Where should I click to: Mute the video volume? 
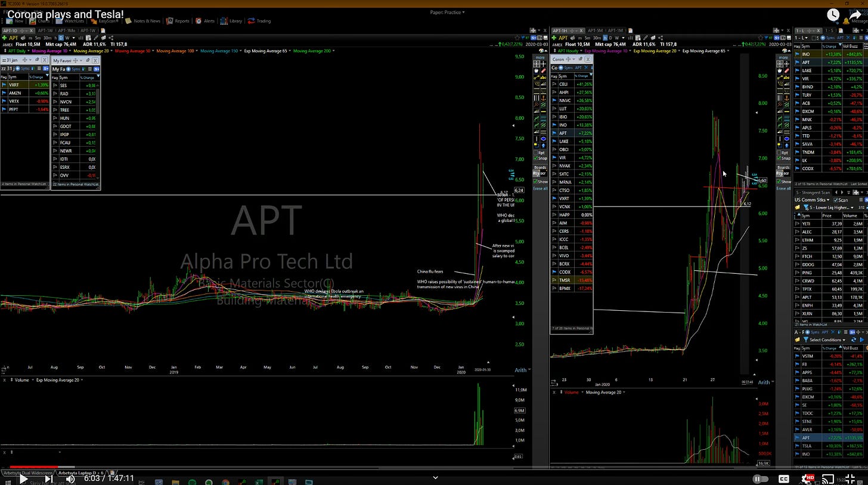tap(70, 478)
